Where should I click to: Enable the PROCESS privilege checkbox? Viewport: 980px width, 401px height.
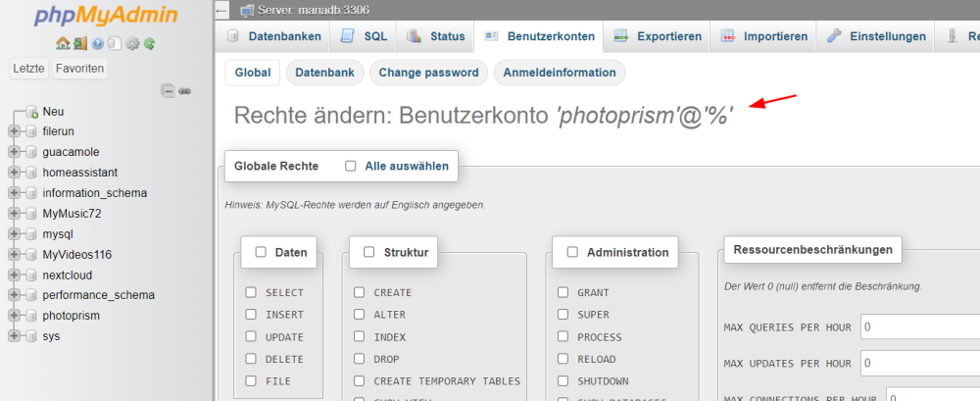tap(563, 336)
